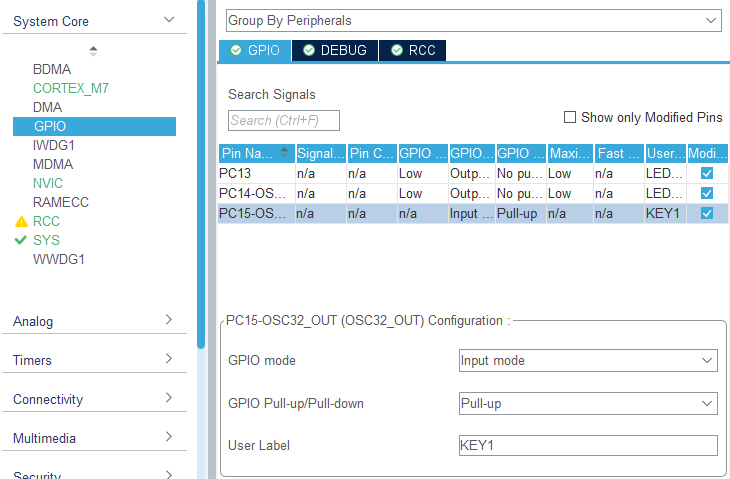
Task: Expand the Connectivity category
Action: [x=94, y=399]
